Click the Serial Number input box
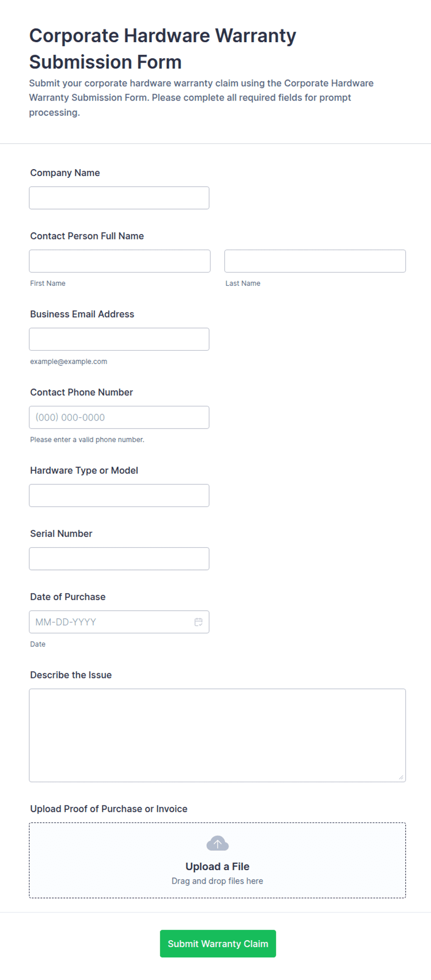The image size is (431, 980). coord(119,559)
